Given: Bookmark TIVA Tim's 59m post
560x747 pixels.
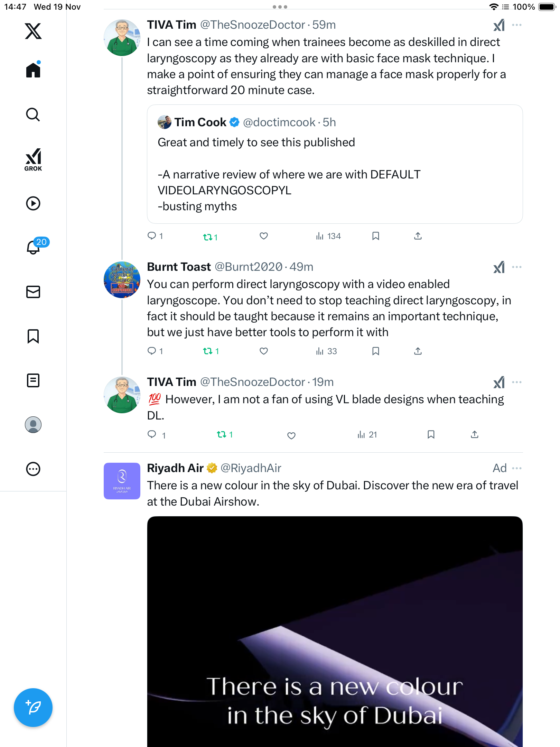Looking at the screenshot, I should tap(376, 236).
